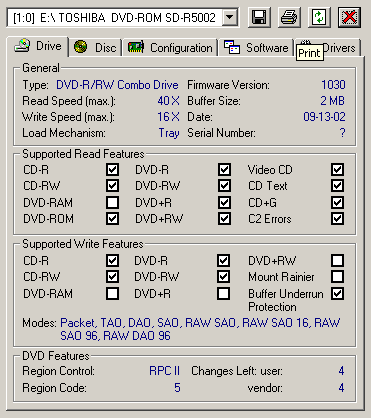Toggle the DVD-R read feature checkbox
Viewport: 371px width, 418px height.
[224, 169]
